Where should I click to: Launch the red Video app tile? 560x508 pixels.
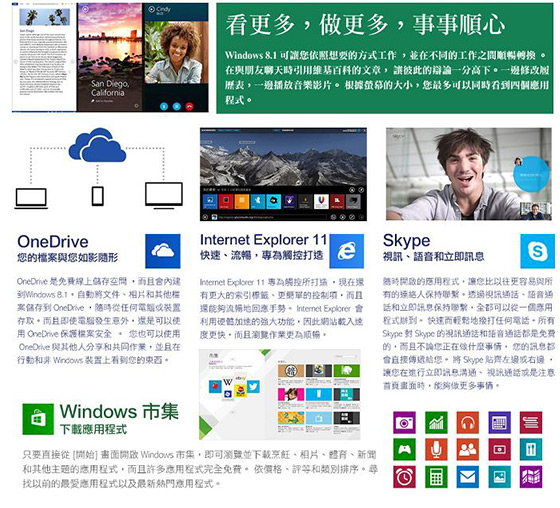[x=499, y=449]
